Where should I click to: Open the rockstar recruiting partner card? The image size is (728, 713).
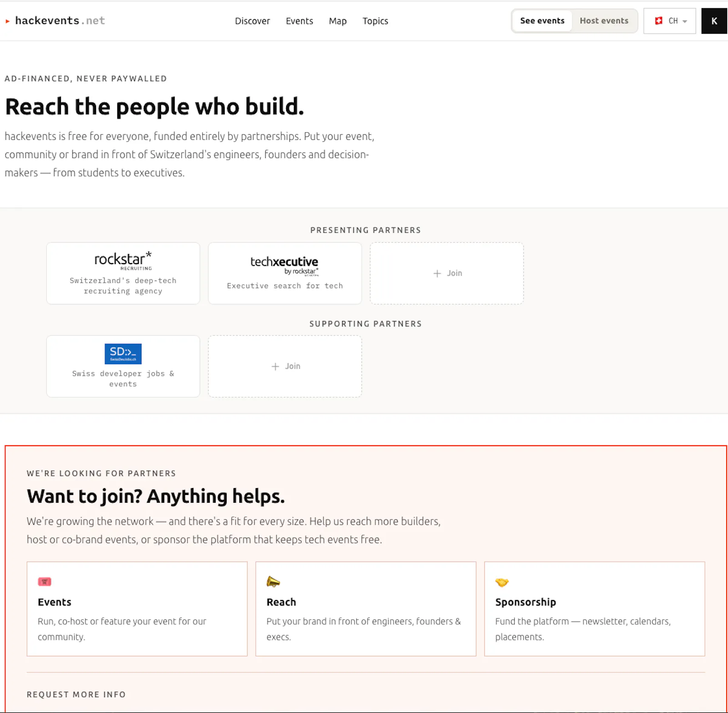point(123,273)
